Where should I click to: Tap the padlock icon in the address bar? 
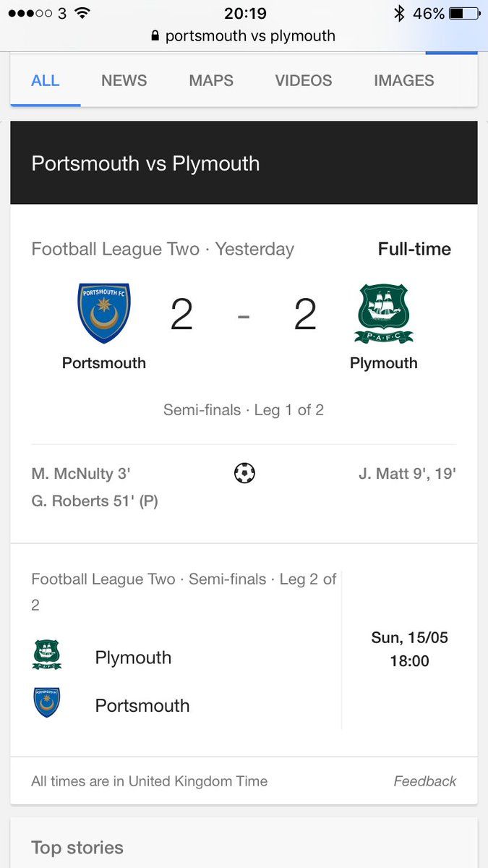155,35
